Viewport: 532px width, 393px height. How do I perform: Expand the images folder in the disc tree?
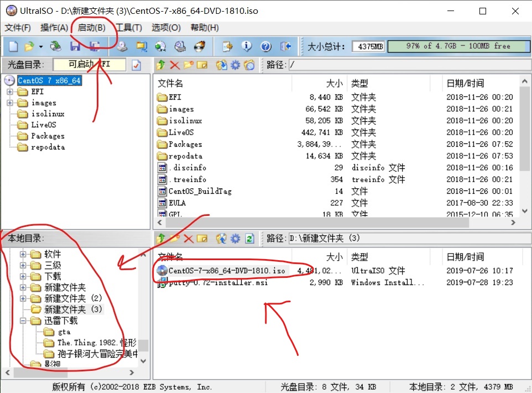point(10,102)
